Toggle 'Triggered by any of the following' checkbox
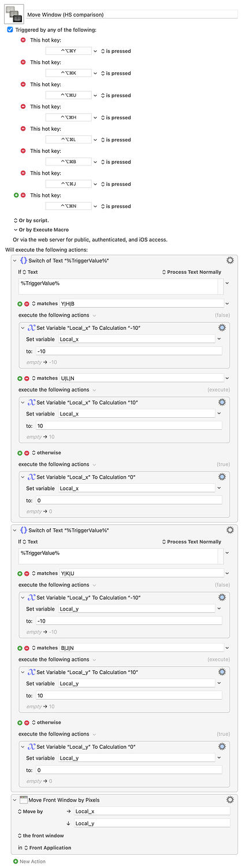242x868 pixels. click(x=10, y=30)
